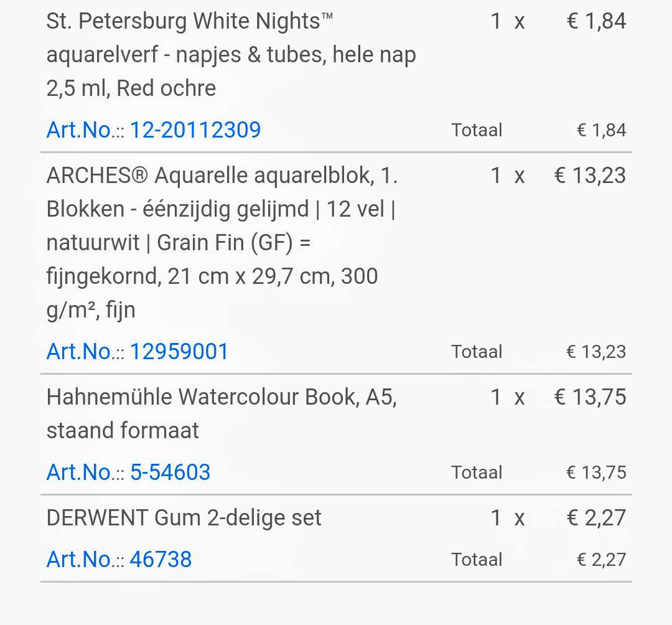The height and width of the screenshot is (625, 672).
Task: Click quantity 1 x of ARCHES block
Action: [x=508, y=176]
